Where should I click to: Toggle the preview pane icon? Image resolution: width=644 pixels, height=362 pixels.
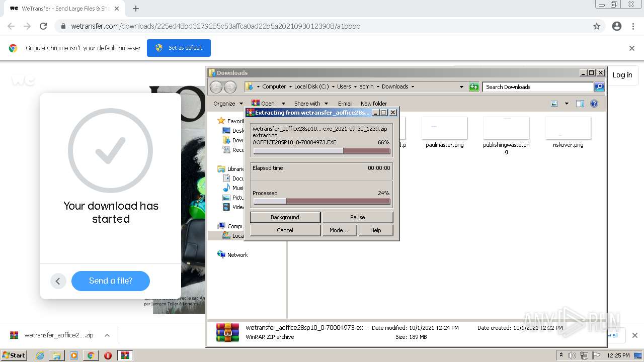pos(580,104)
